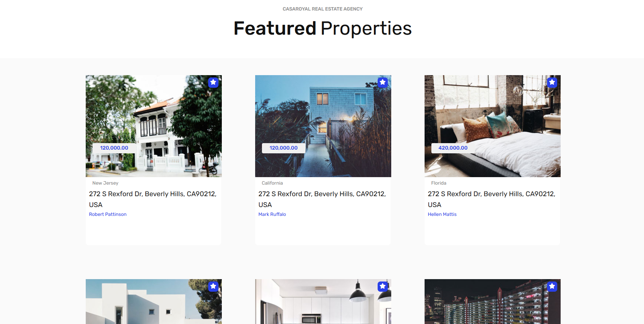This screenshot has height=324, width=644.
Task: Open agent Robert Pattinson's profile link
Action: coord(108,214)
